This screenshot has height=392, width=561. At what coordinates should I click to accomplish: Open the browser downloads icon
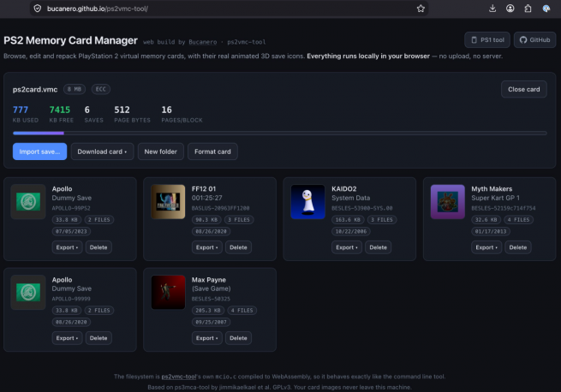[492, 9]
